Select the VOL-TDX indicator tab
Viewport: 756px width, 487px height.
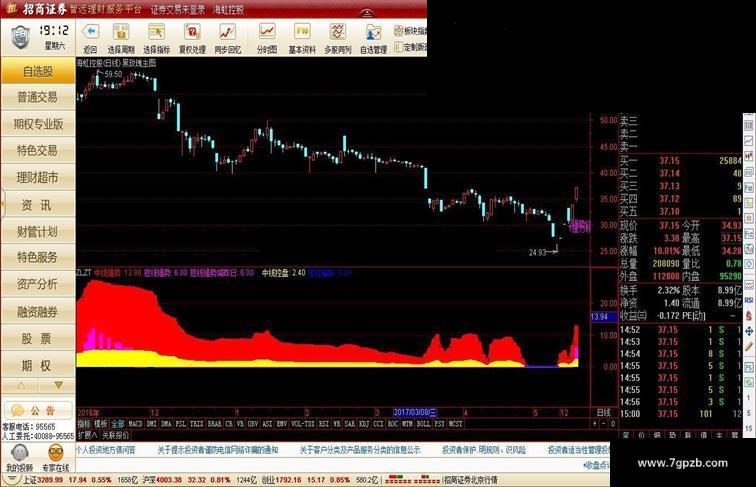click(x=302, y=424)
